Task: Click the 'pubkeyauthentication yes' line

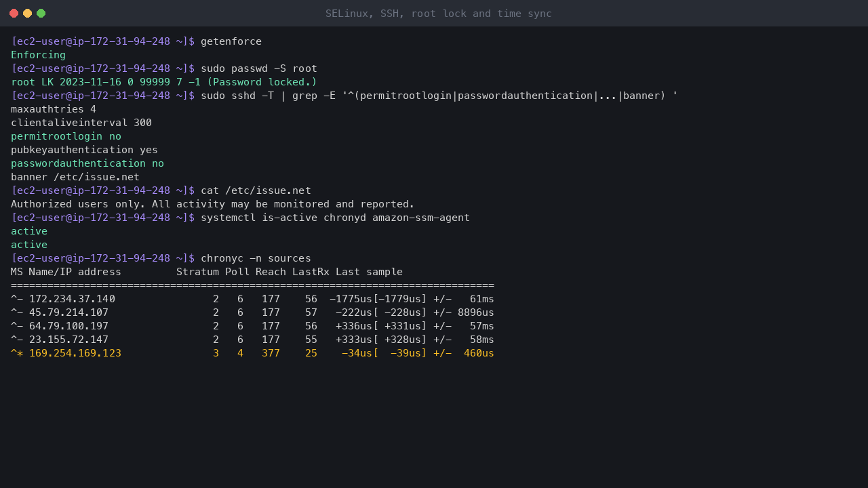Action: pyautogui.click(x=84, y=150)
